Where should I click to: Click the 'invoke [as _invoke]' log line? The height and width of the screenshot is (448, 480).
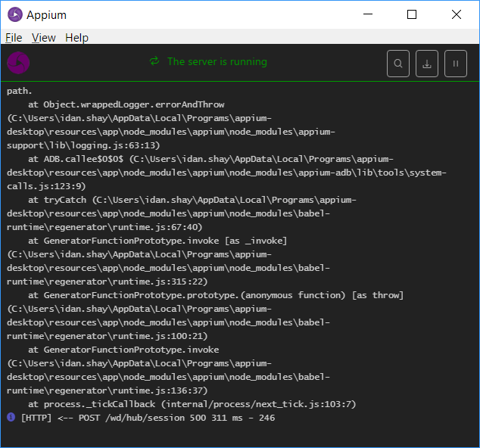(x=157, y=241)
